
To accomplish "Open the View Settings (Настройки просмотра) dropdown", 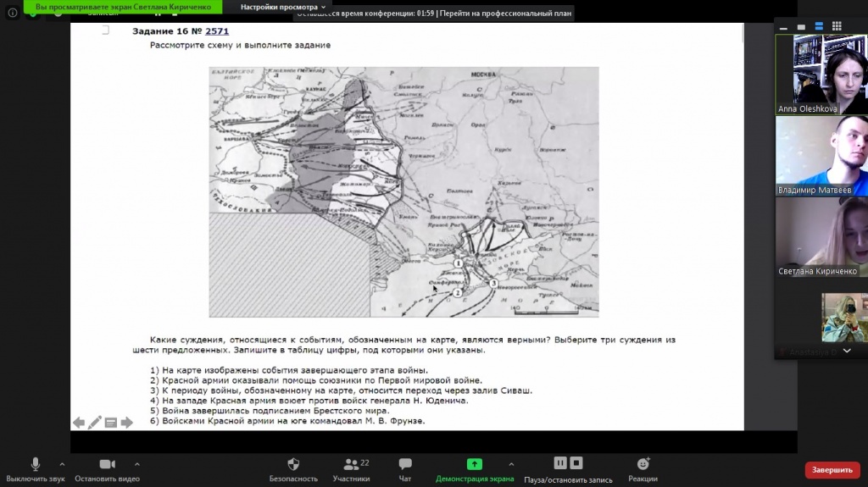I will click(282, 7).
